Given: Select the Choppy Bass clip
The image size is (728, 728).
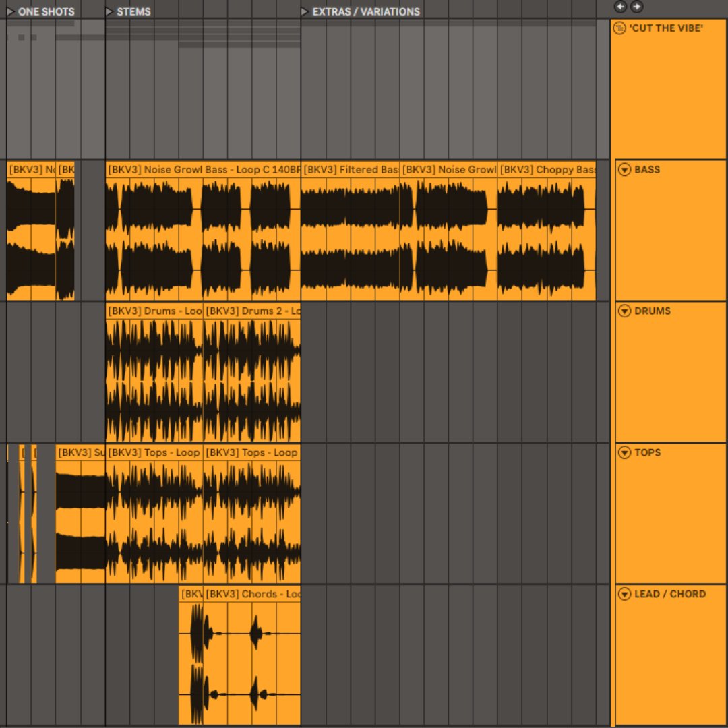Looking at the screenshot, I should coord(547,170).
